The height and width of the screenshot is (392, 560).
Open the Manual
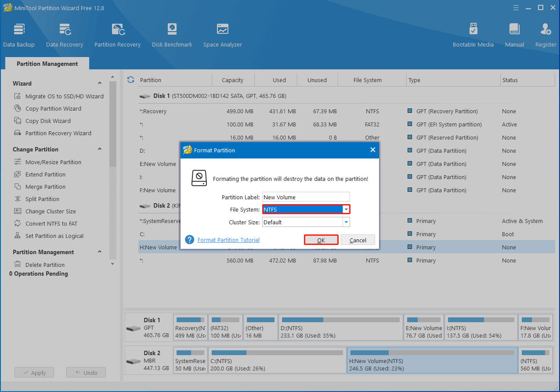[514, 35]
